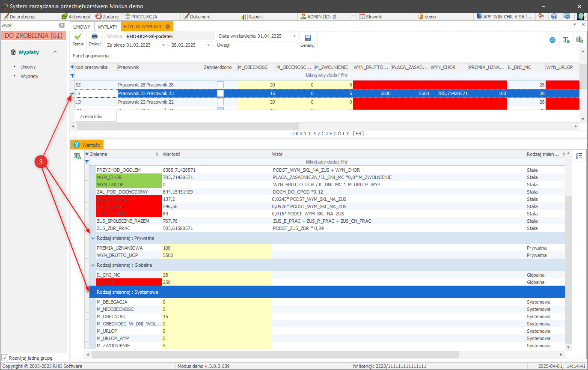
Task: Open the Data wystawienia date dropdown
Action: (x=294, y=36)
